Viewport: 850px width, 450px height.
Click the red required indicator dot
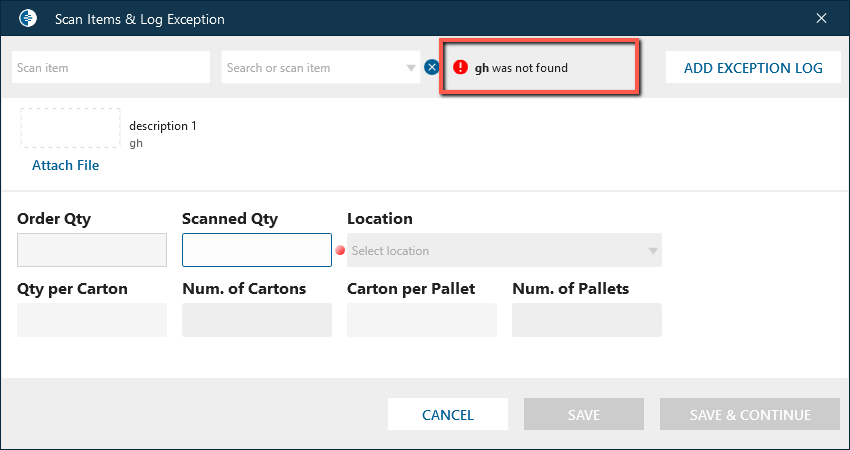(340, 251)
